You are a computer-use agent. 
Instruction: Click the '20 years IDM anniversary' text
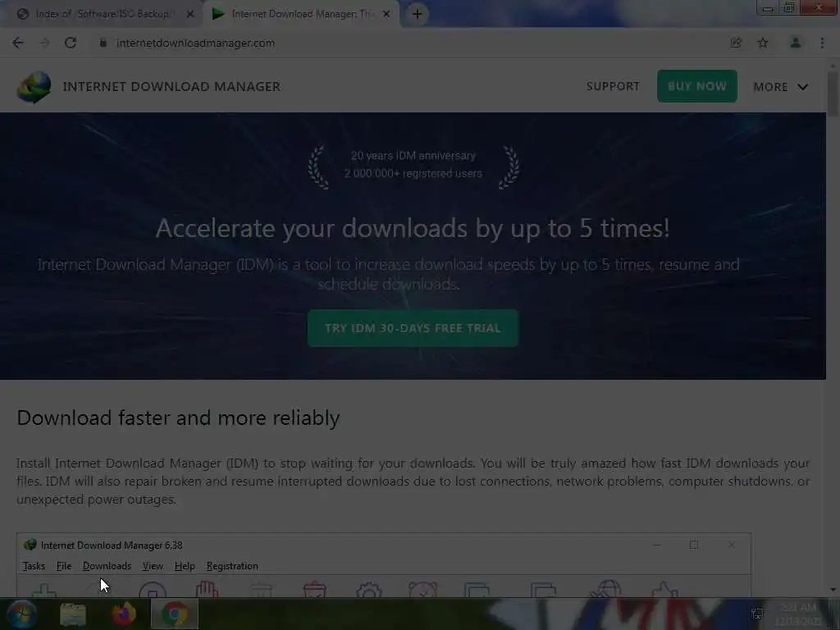[x=413, y=155]
